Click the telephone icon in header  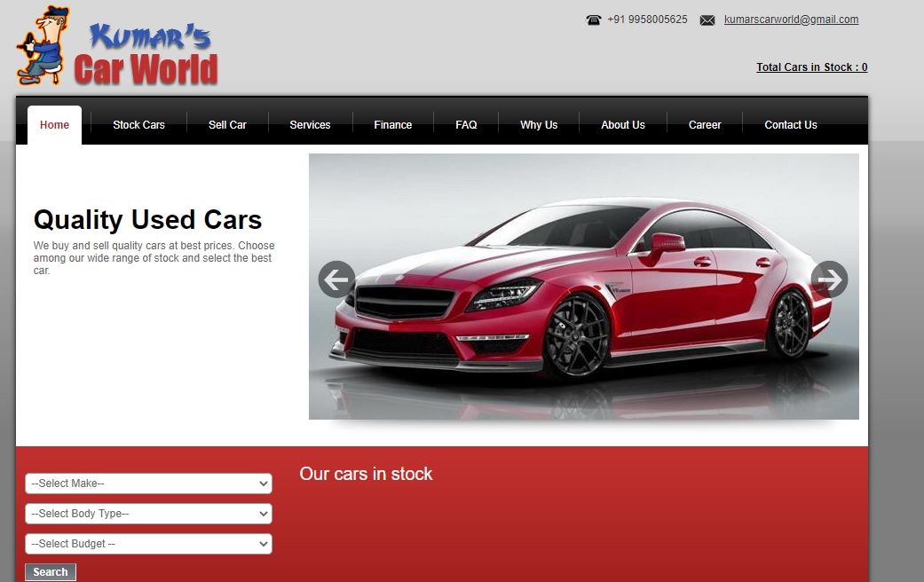(594, 20)
